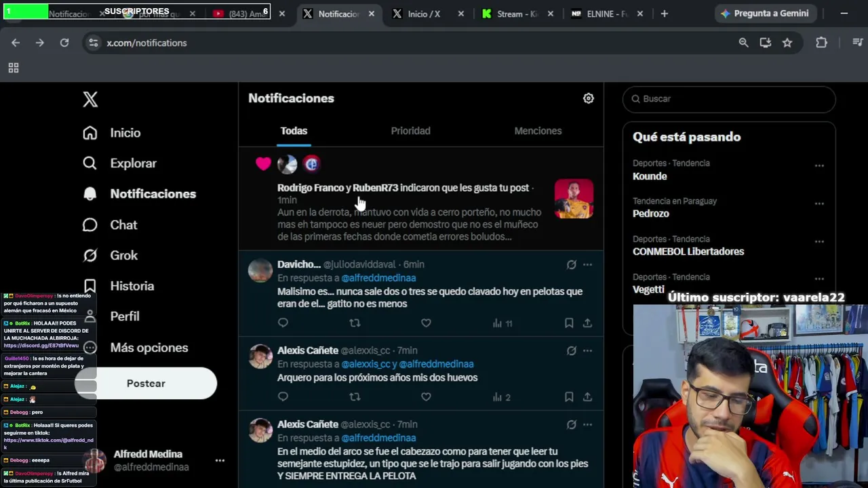Switch to the Prioridad tab
This screenshot has height=488, width=868.
point(410,131)
